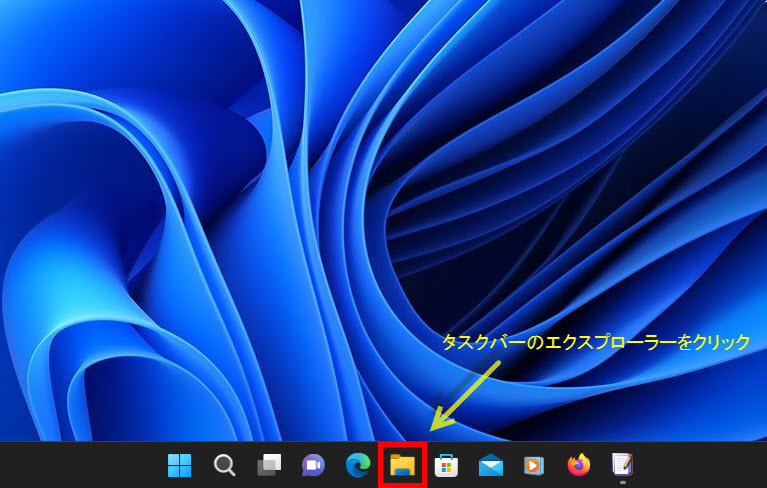Image resolution: width=767 pixels, height=488 pixels.
Task: Launch Microsoft Edge browser
Action: [x=358, y=465]
